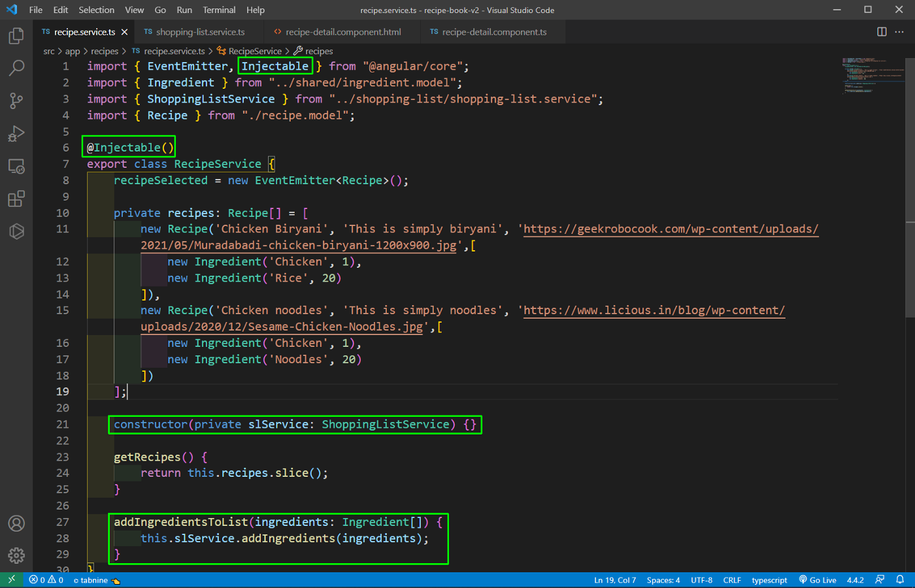Open the geekrobocook image URL link
The height and width of the screenshot is (588, 915).
click(671, 229)
